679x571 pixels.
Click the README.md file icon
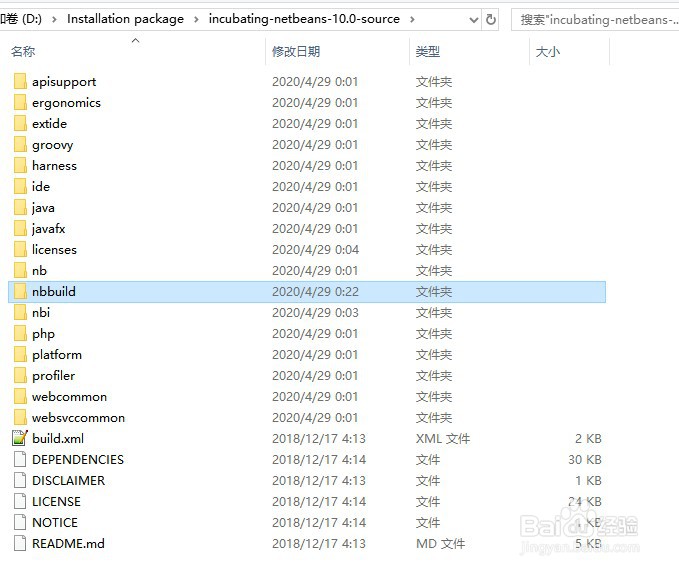point(20,543)
